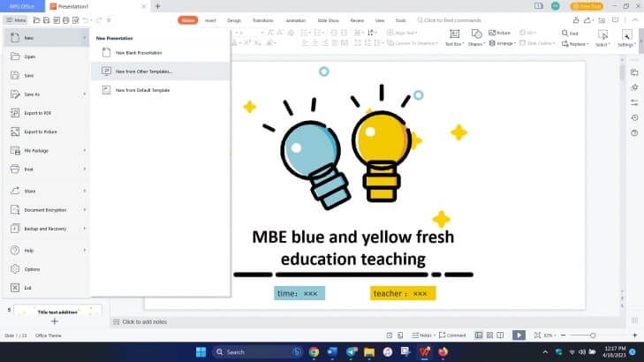
Task: Start slideshow with the play button
Action: click(519, 336)
